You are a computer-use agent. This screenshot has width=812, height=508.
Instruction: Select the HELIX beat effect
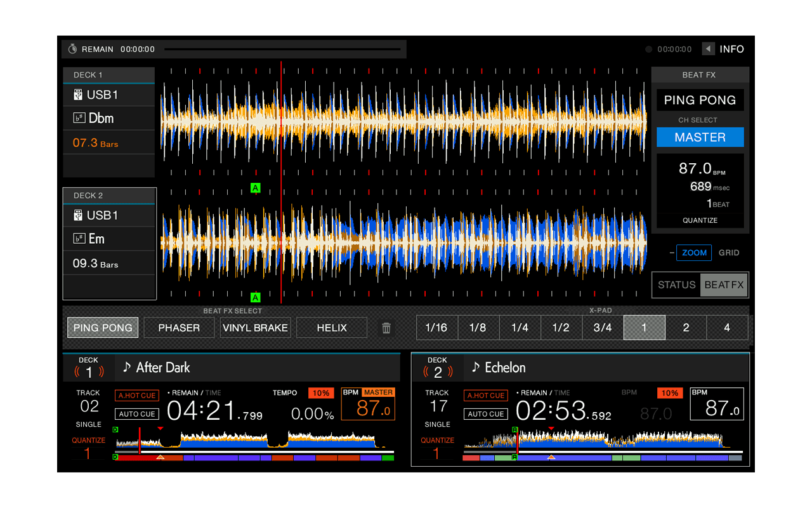(x=331, y=327)
